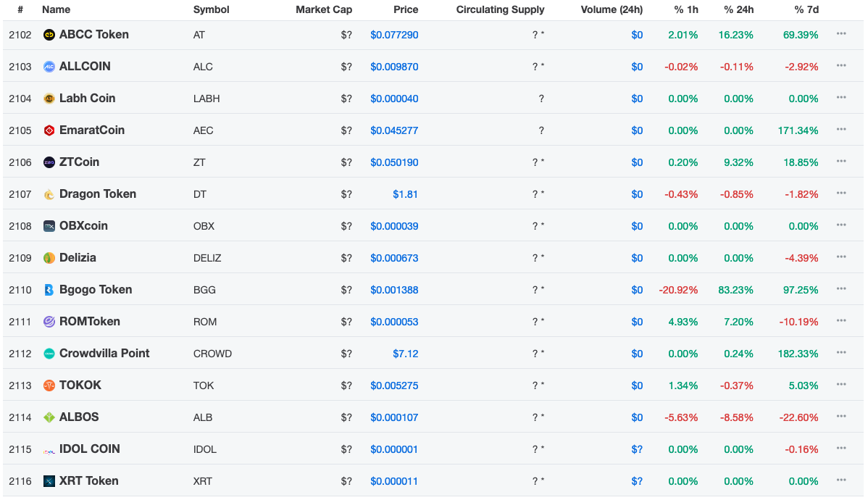Image resolution: width=868 pixels, height=500 pixels.
Task: Open more actions for Crowdvilla Point
Action: tap(841, 352)
